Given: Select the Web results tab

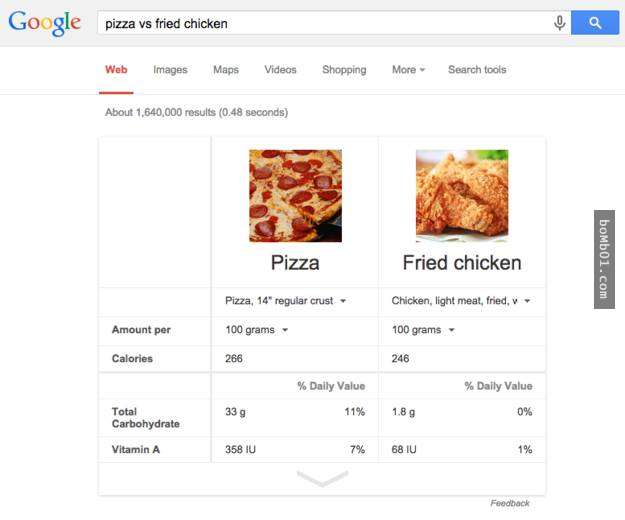Looking at the screenshot, I should [x=116, y=70].
